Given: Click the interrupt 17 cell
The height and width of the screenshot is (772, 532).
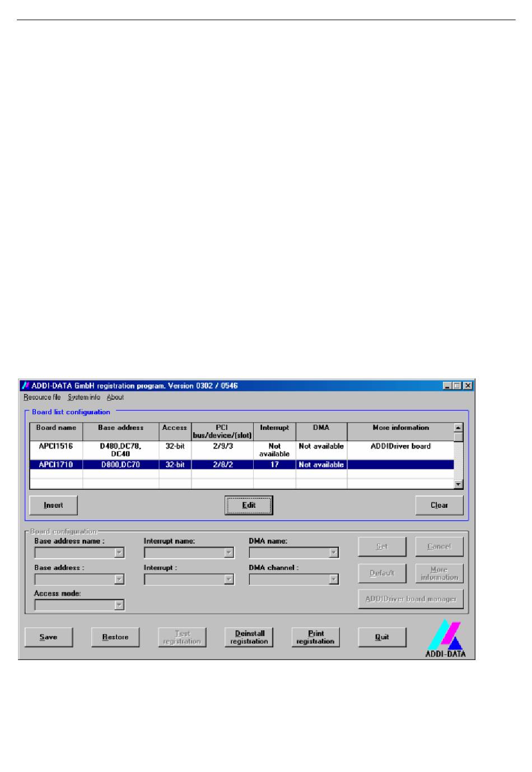Looking at the screenshot, I should (x=274, y=465).
